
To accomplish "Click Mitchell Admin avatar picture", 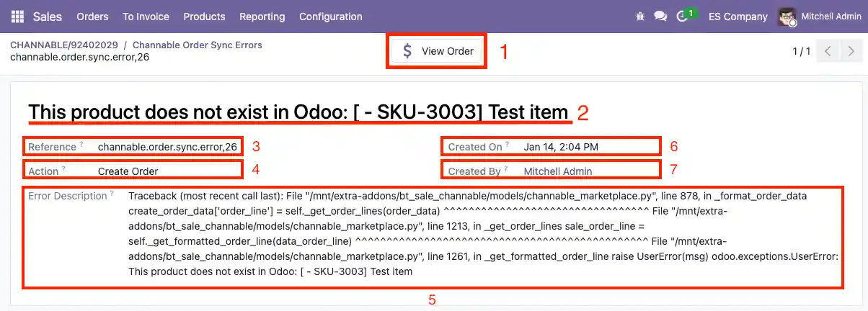I will (x=787, y=17).
